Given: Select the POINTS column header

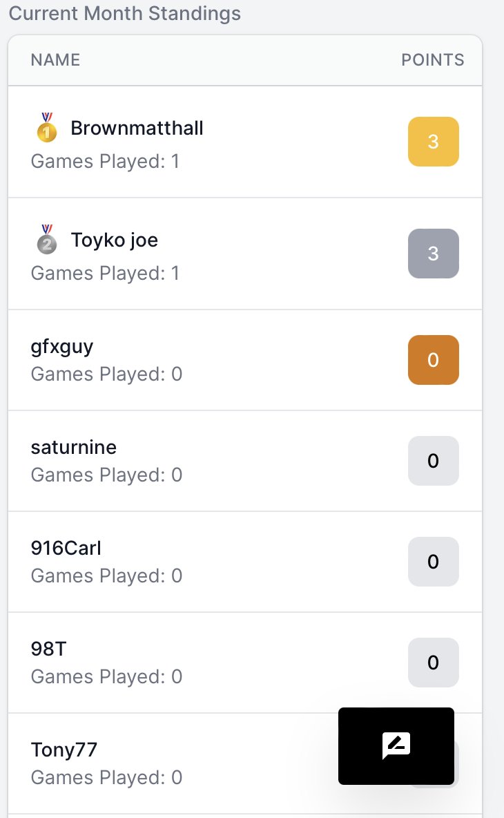Looking at the screenshot, I should pos(433,60).
